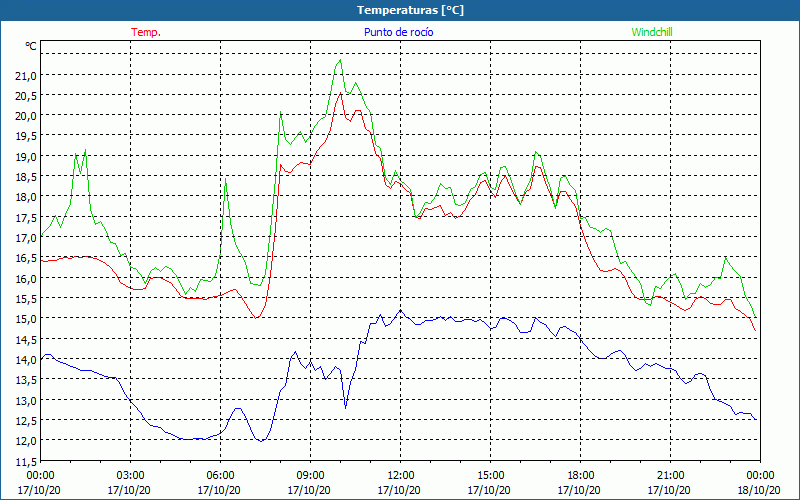
Task: Click the blue Punto de rocío legend label
Action: 398,32
